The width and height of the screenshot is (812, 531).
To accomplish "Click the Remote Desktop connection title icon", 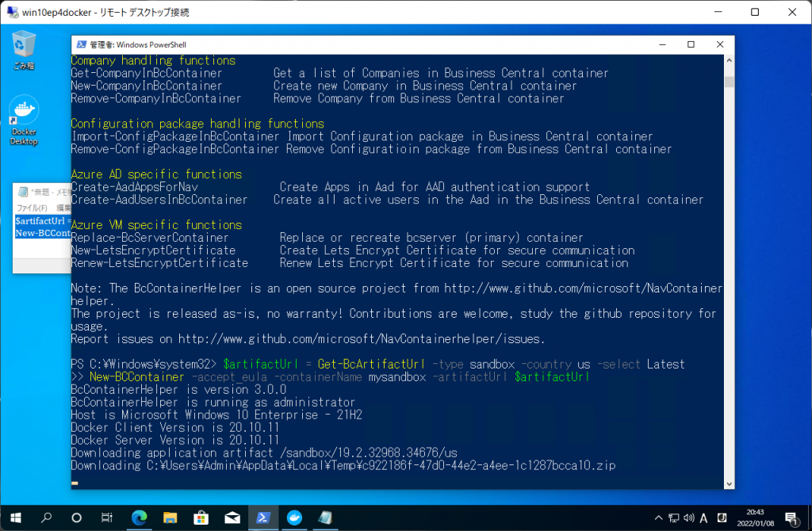I will pos(13,12).
